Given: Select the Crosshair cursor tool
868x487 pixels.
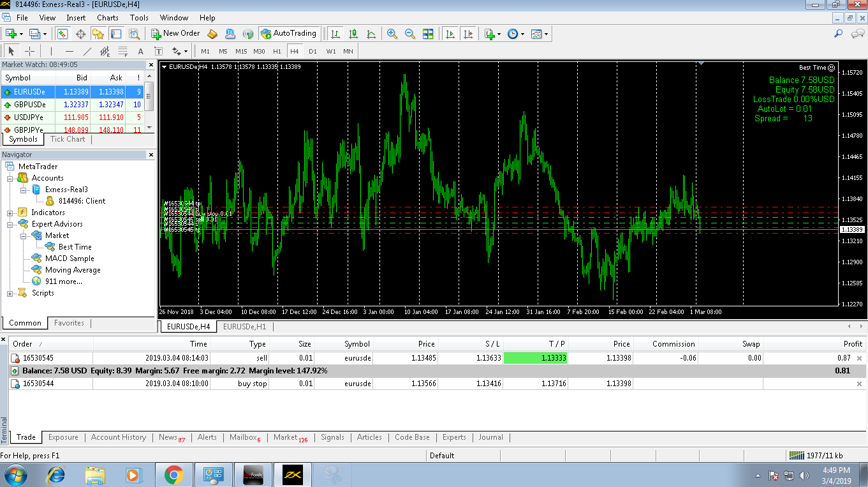Looking at the screenshot, I should [x=29, y=51].
